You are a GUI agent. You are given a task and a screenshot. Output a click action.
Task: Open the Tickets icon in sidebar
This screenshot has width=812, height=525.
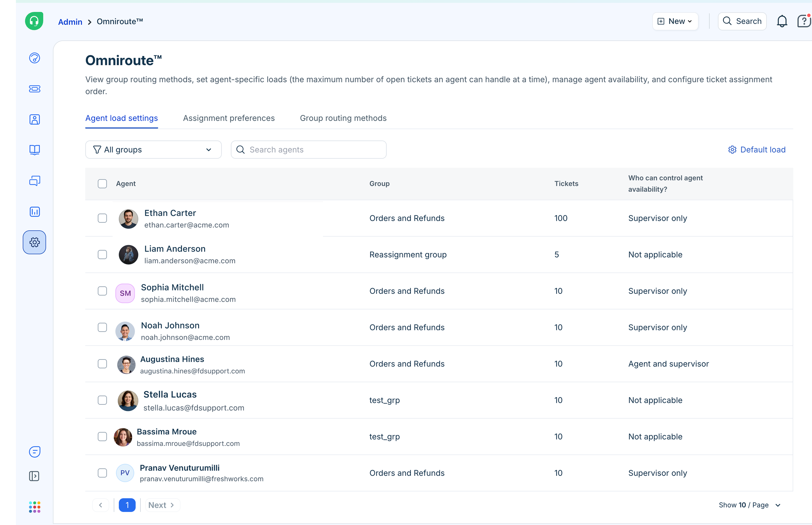click(x=34, y=89)
